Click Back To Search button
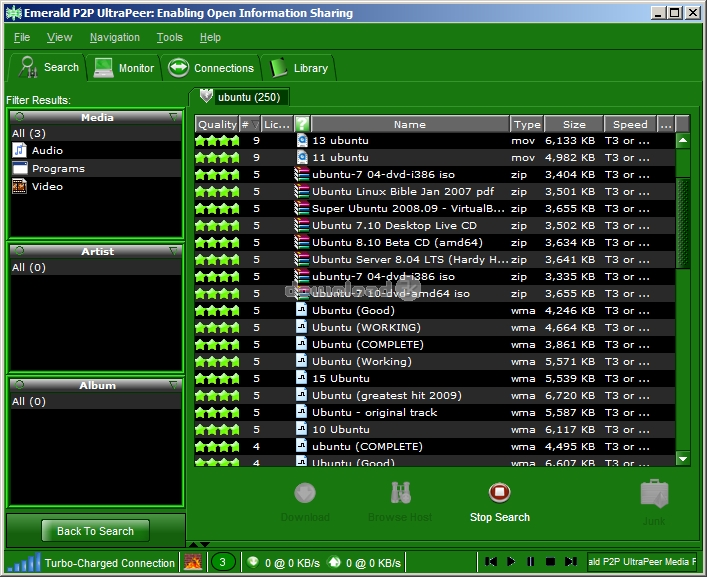Image resolution: width=707 pixels, height=577 pixels. [96, 531]
